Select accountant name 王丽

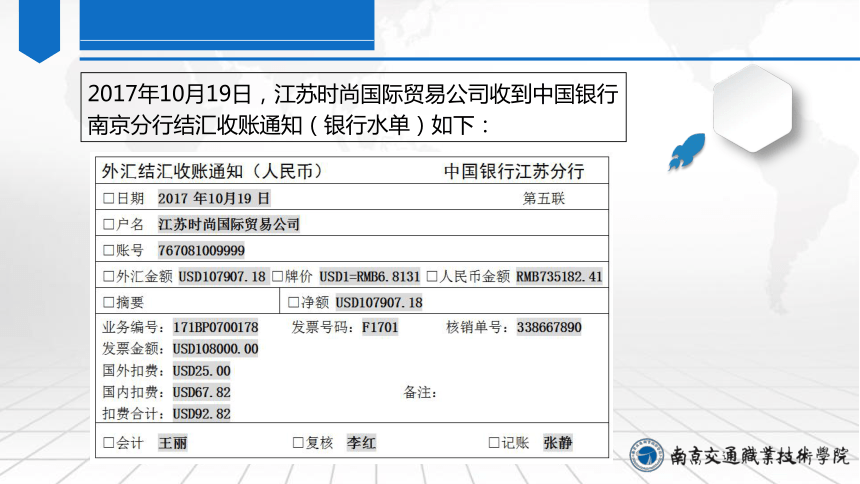[x=173, y=443]
